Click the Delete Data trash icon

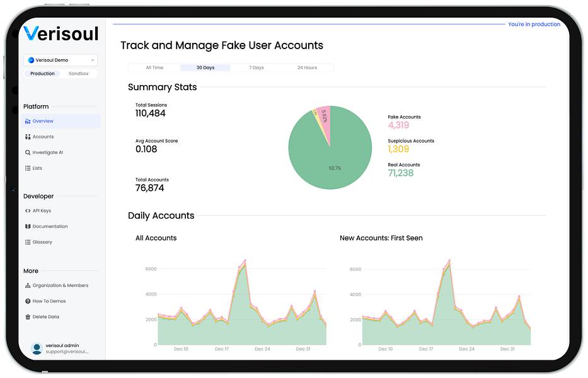click(28, 318)
